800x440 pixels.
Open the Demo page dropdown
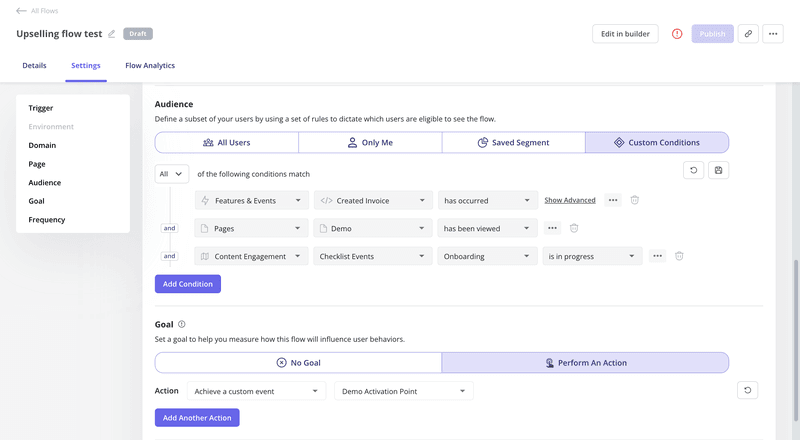[372, 229]
